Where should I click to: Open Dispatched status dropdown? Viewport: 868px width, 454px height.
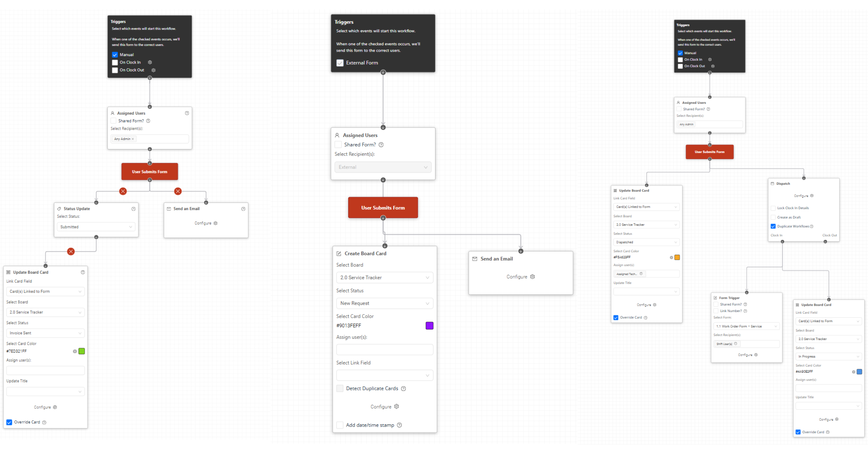pos(646,242)
